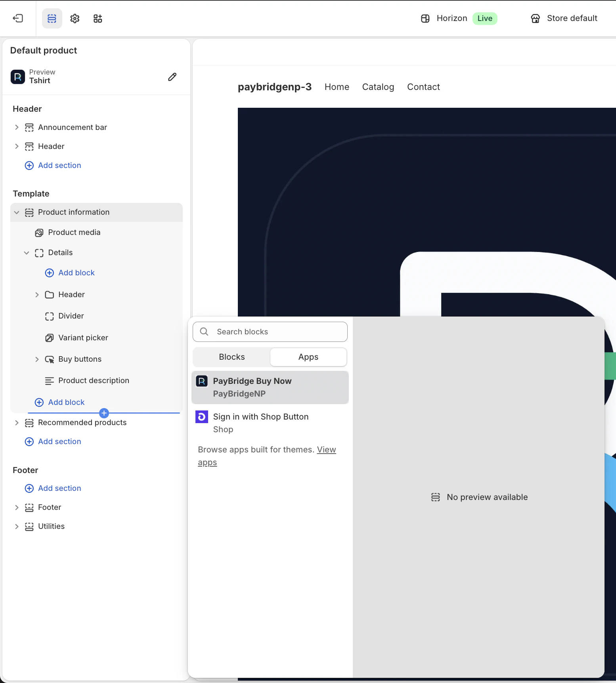Expand the Header section chevron

(17, 146)
